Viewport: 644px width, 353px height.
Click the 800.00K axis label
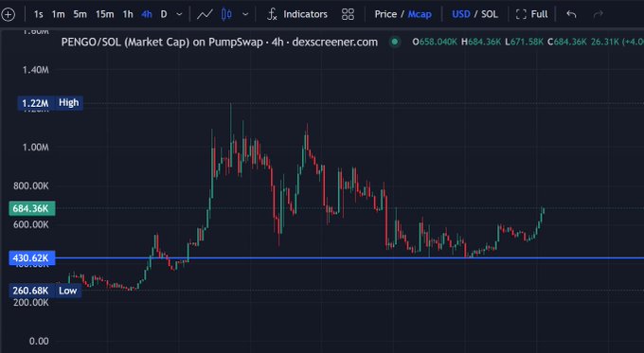coord(31,185)
